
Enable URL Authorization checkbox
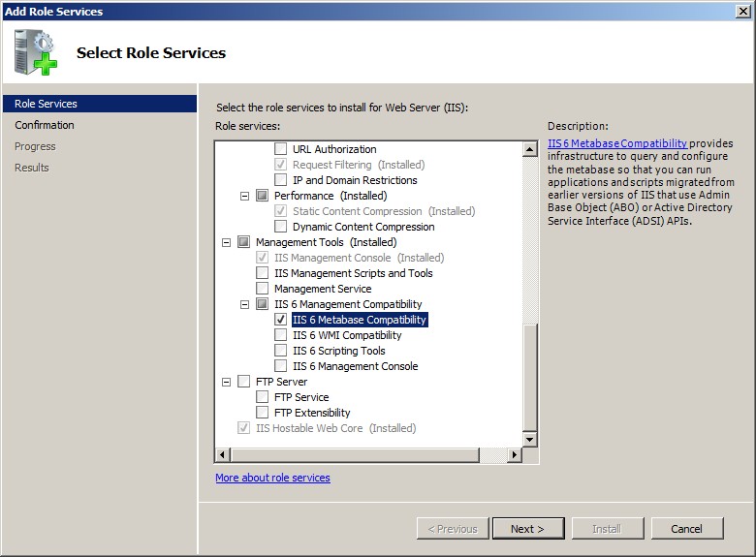click(x=281, y=149)
